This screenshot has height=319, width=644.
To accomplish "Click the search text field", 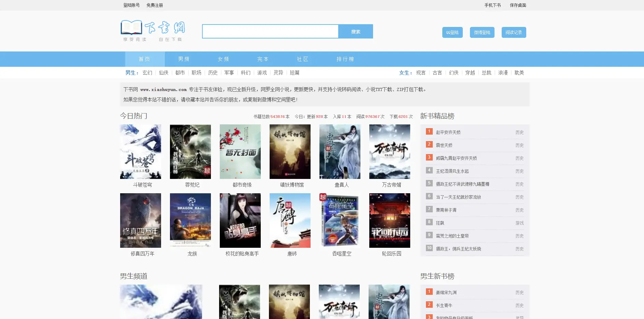I will click(270, 31).
